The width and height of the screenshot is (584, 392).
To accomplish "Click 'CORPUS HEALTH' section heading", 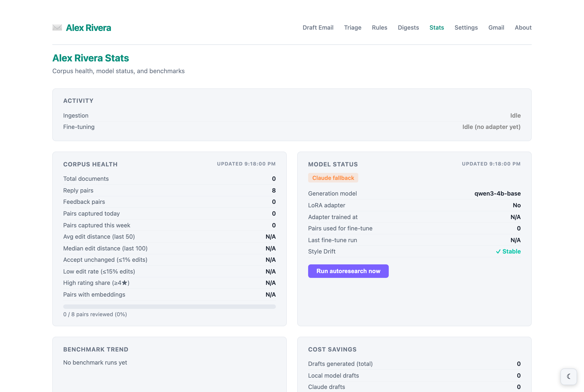I will pyautogui.click(x=90, y=164).
